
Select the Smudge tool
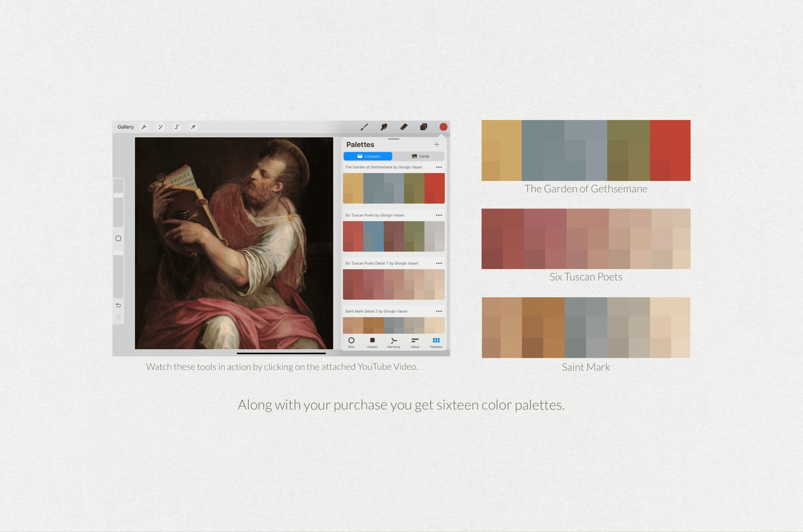pos(384,127)
